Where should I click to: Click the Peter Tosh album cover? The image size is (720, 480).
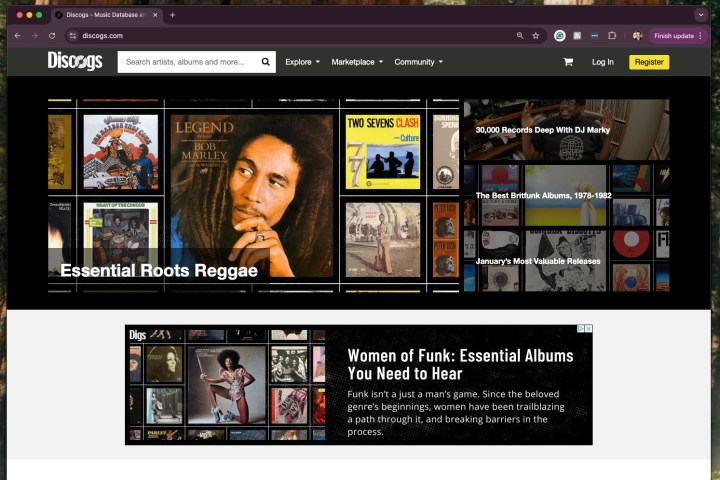445,240
